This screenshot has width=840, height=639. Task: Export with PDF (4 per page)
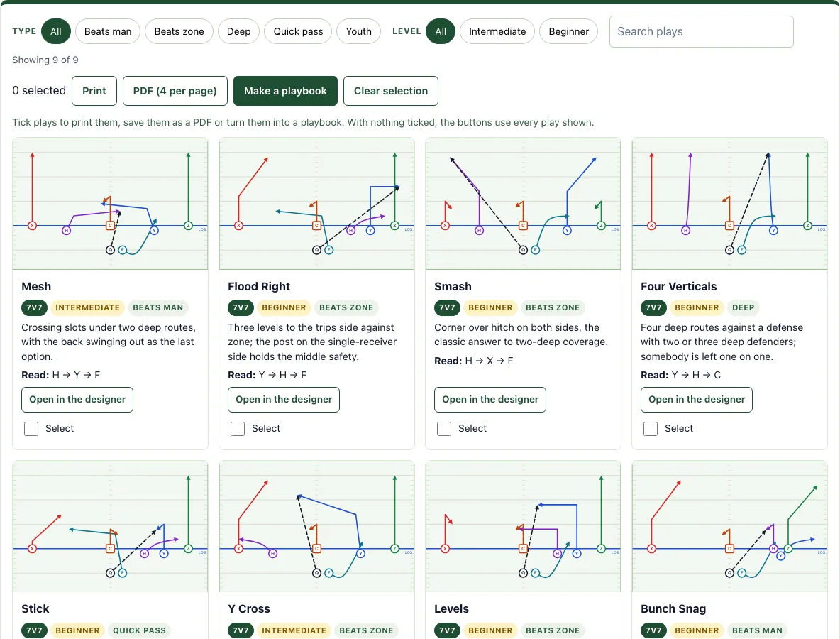point(175,91)
